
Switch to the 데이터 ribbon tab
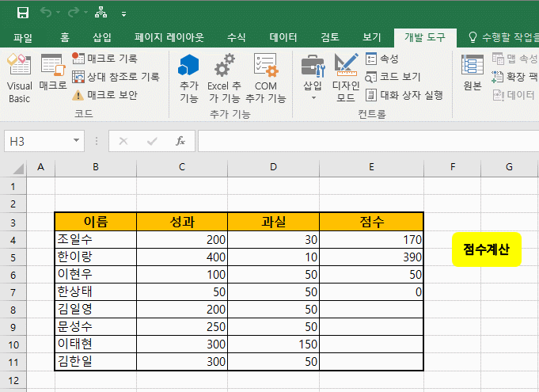pos(283,37)
